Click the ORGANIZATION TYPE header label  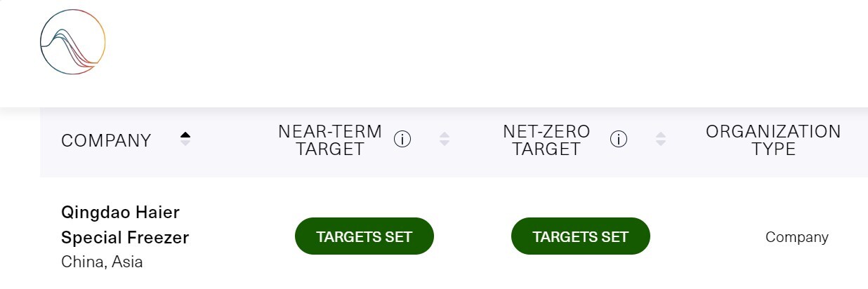pos(772,140)
